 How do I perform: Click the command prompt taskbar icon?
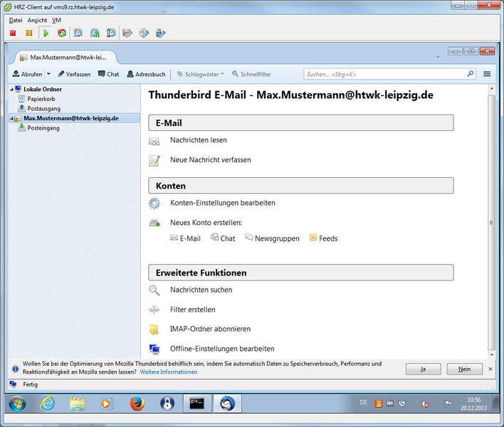pyautogui.click(x=197, y=404)
